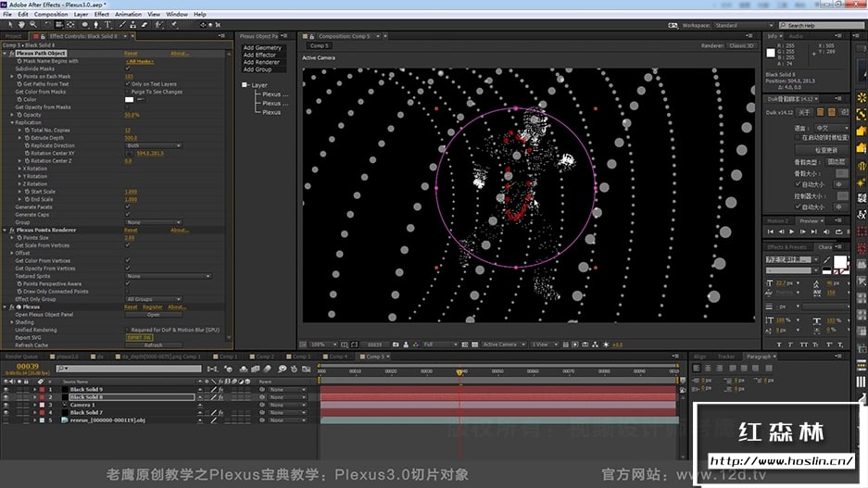
Task: Click the show channel RGB icon
Action: click(416, 344)
